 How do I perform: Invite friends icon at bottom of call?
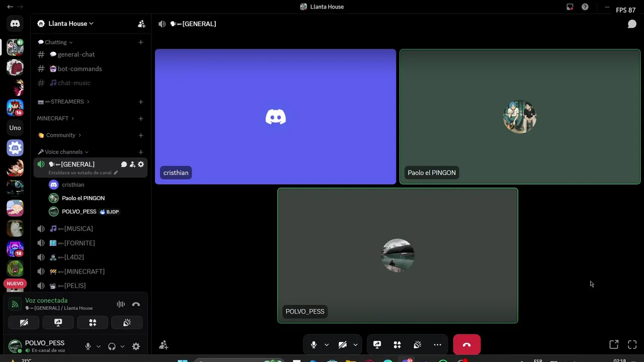164,345
